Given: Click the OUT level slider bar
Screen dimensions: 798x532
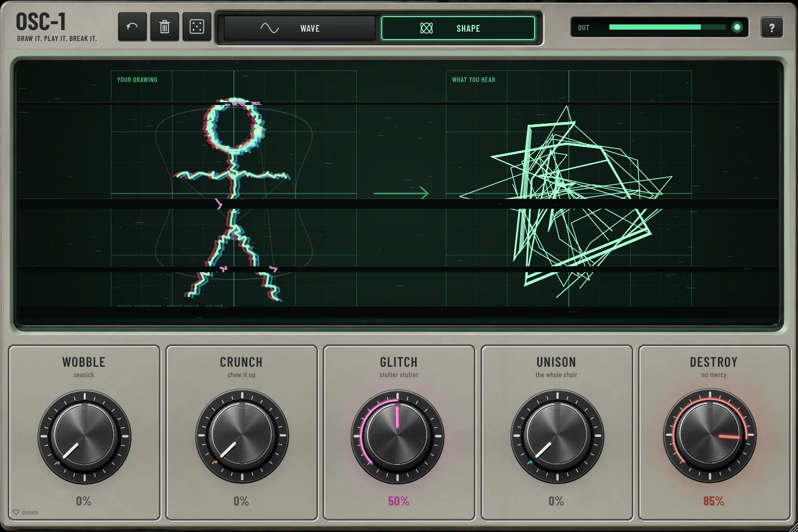Looking at the screenshot, I should pyautogui.click(x=667, y=27).
